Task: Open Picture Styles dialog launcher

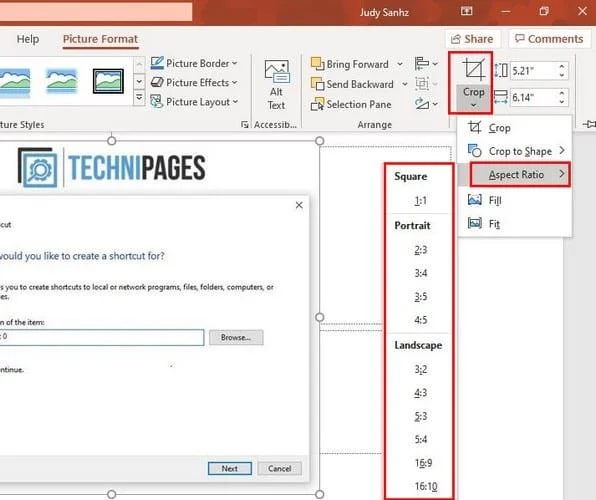Action: coord(244,124)
